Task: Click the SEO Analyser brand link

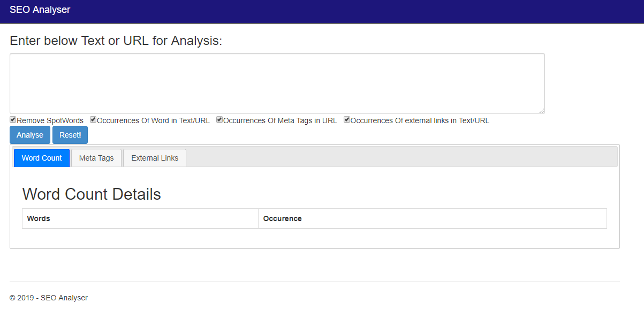Action: pos(40,10)
